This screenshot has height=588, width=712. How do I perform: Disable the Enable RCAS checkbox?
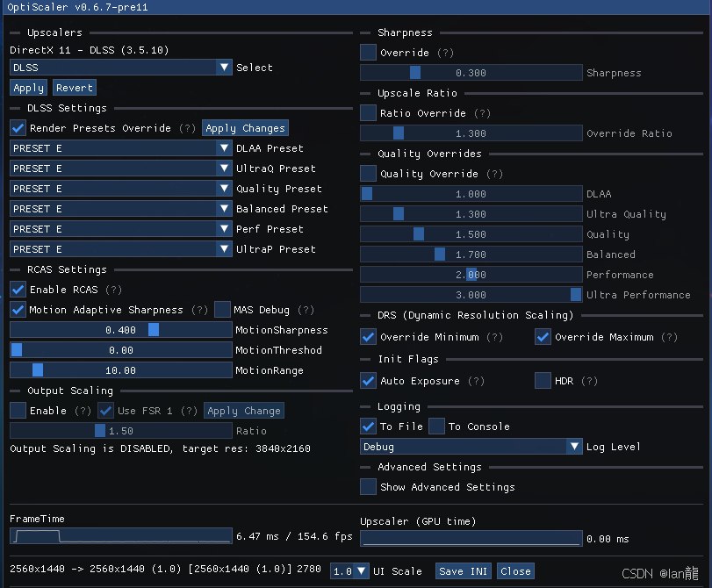tap(18, 290)
